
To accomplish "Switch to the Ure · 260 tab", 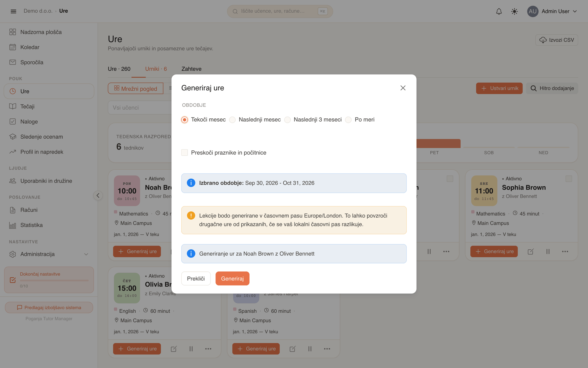I will pyautogui.click(x=119, y=69).
